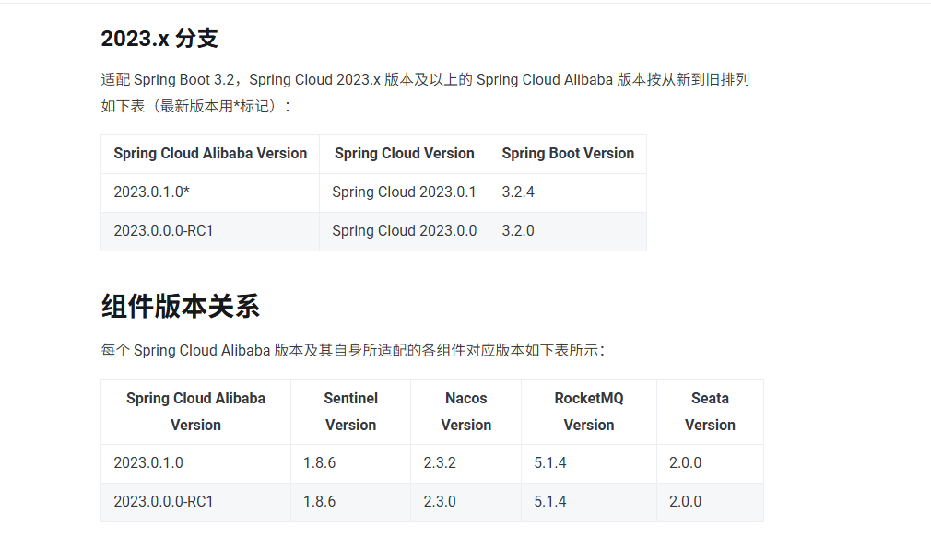
Task: Click the 'Spring Cloud Version' column header
Action: (405, 154)
